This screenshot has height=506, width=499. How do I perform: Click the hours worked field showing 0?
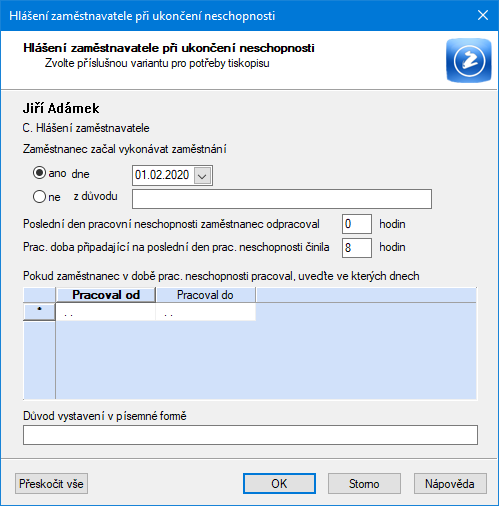coord(357,224)
